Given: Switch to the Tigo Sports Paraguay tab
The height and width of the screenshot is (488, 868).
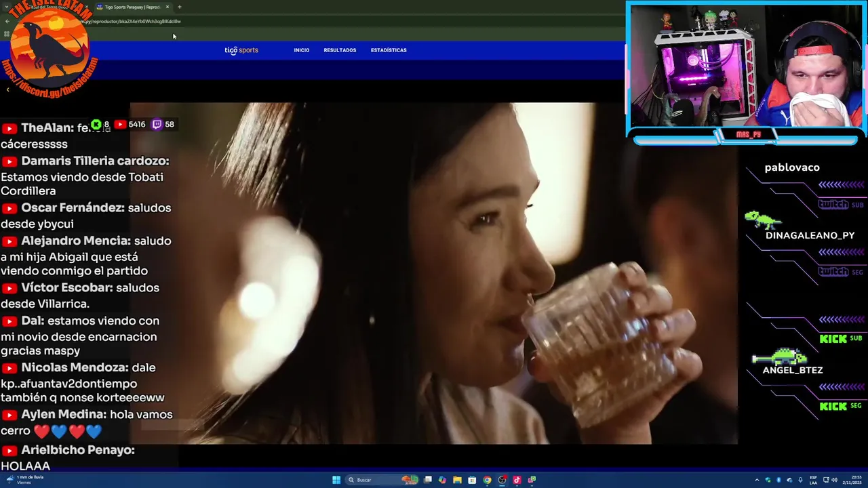Looking at the screenshot, I should coord(132,7).
